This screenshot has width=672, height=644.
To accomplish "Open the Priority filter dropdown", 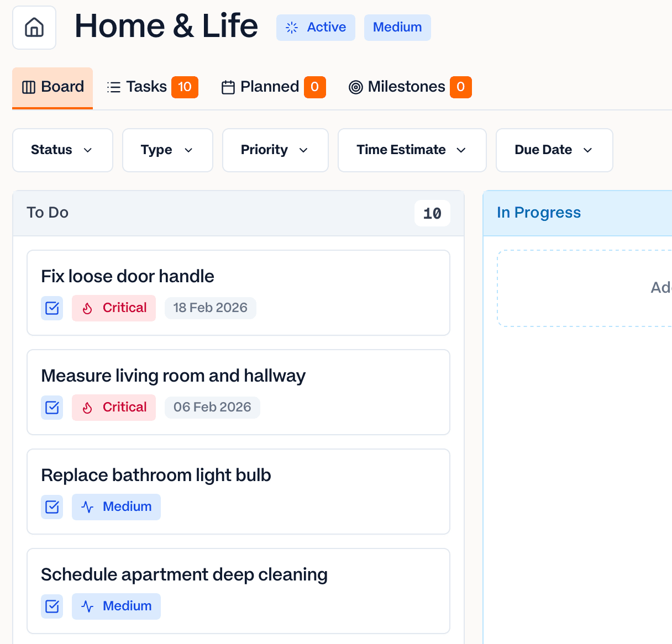I will 275,150.
